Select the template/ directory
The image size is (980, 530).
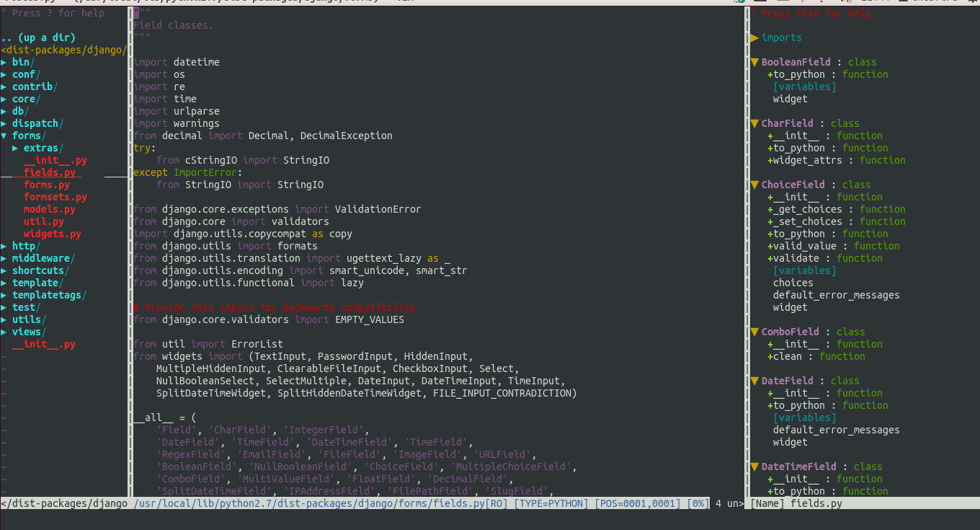point(38,283)
